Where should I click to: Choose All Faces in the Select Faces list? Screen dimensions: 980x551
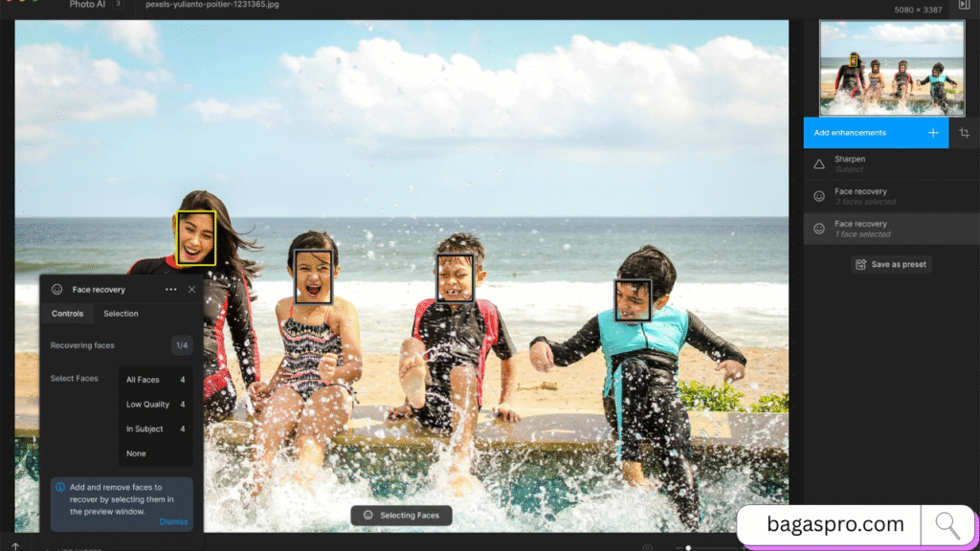[x=155, y=380]
